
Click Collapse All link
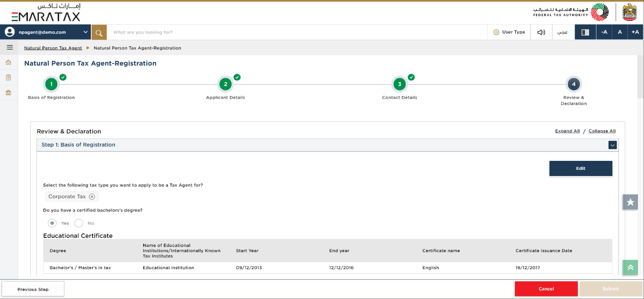602,131
